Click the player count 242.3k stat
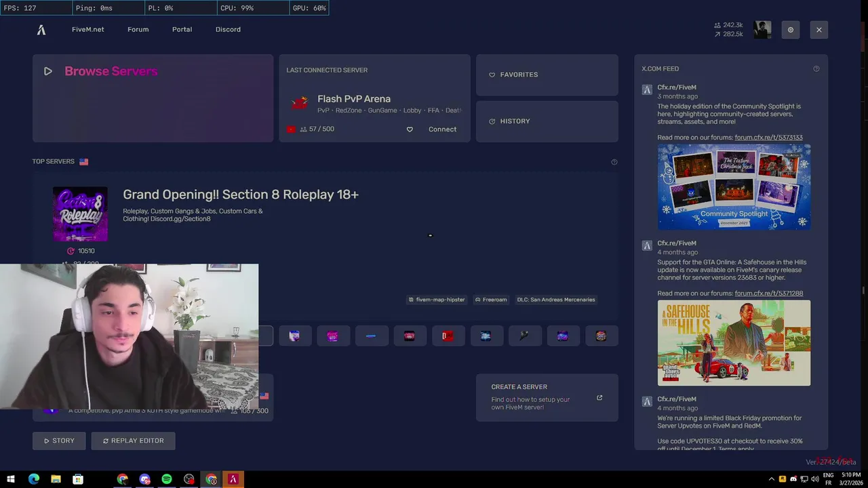 tap(729, 25)
